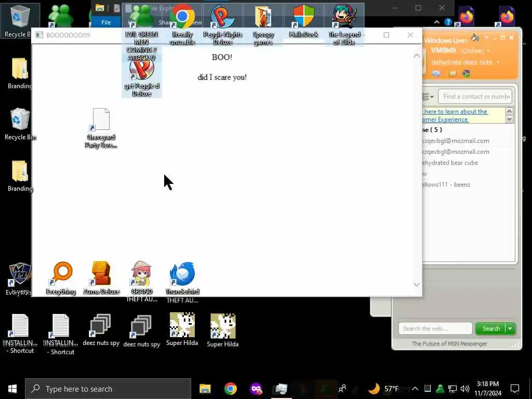Open the Messenger email inbox envelope icon
This screenshot has width=532, height=399.
tap(436, 74)
